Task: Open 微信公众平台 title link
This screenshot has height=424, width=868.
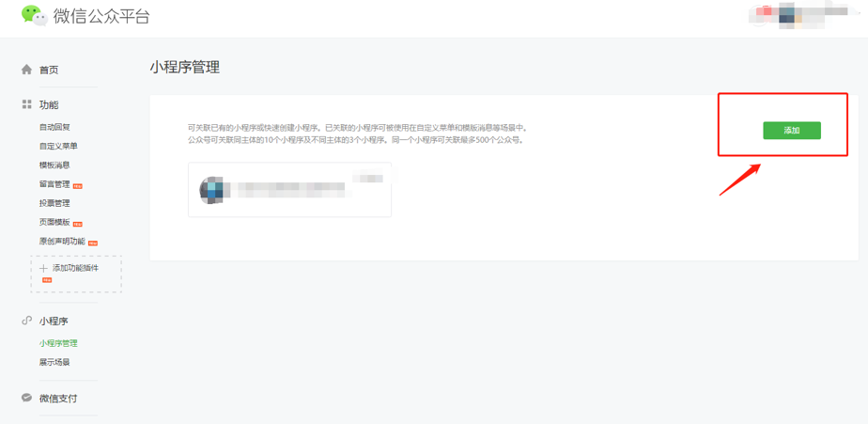Action: coord(101,17)
